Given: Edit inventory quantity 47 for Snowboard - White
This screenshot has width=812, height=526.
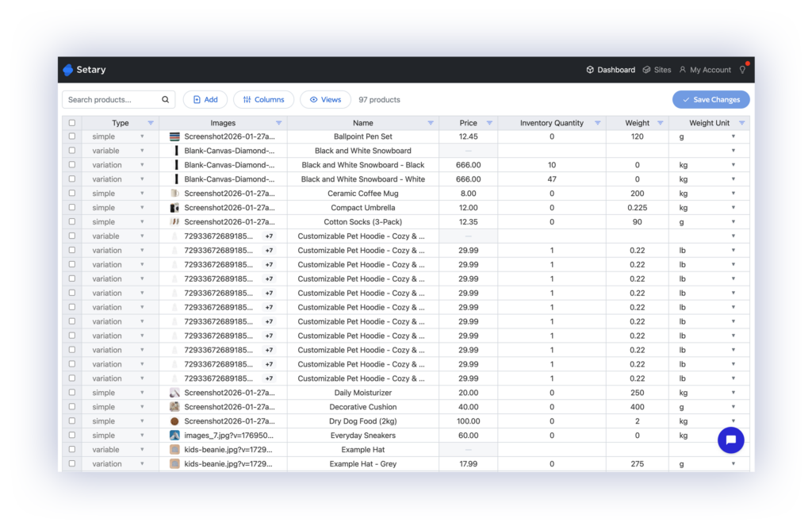Looking at the screenshot, I should [552, 179].
